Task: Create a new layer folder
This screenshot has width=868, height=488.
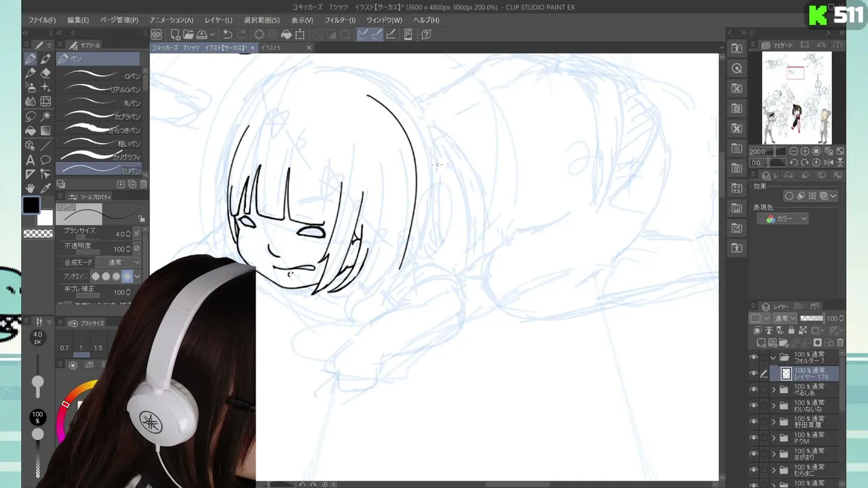Action: [783, 343]
